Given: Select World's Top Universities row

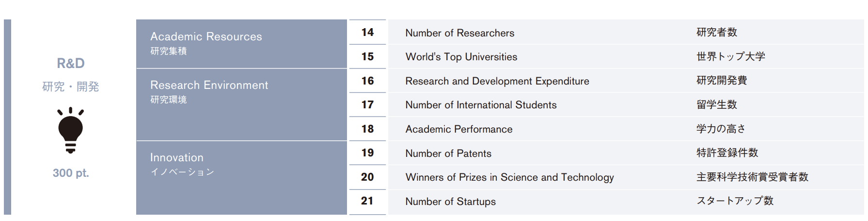Looking at the screenshot, I should tap(626, 56).
